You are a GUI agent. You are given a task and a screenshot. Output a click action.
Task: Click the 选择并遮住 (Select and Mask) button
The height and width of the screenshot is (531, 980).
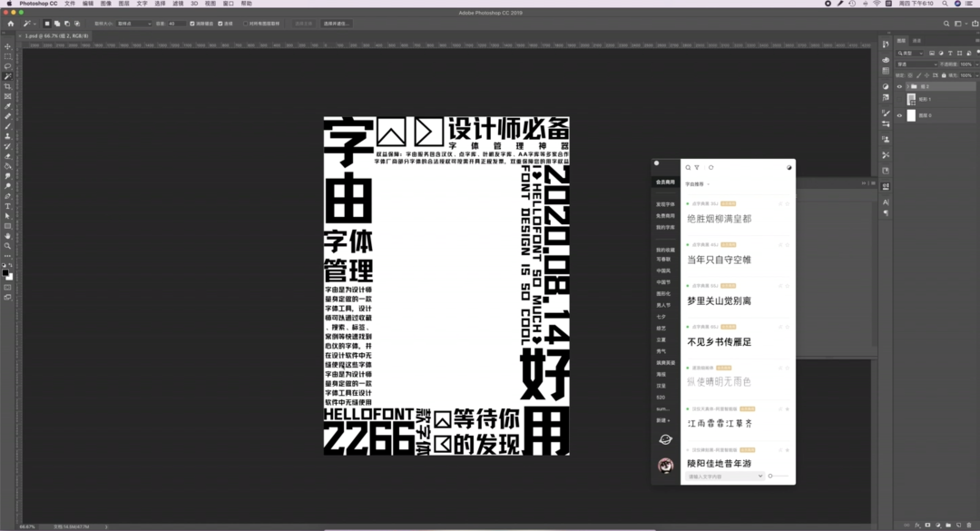click(x=336, y=24)
